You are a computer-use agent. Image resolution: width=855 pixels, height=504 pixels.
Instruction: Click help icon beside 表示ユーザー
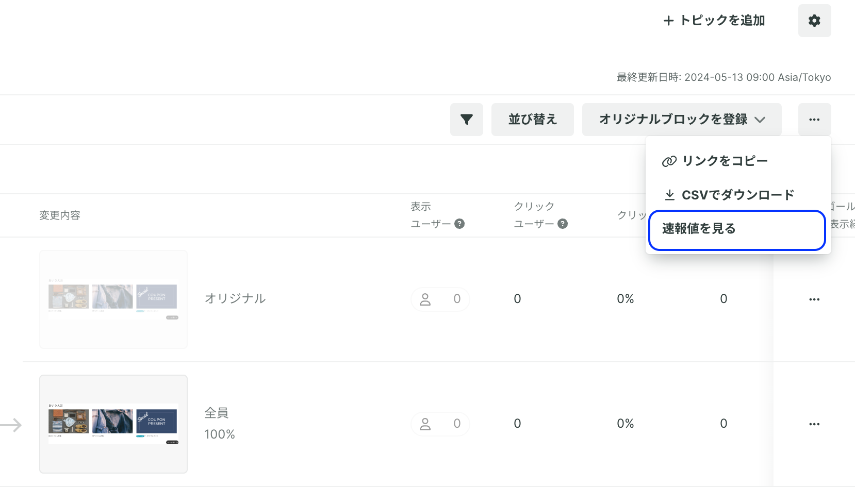click(459, 224)
